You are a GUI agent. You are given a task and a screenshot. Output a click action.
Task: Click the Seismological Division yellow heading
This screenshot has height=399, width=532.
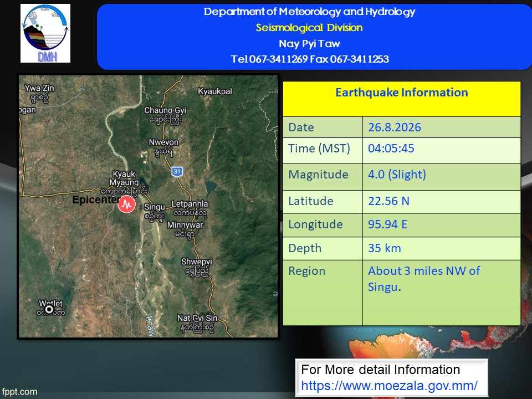click(x=309, y=28)
